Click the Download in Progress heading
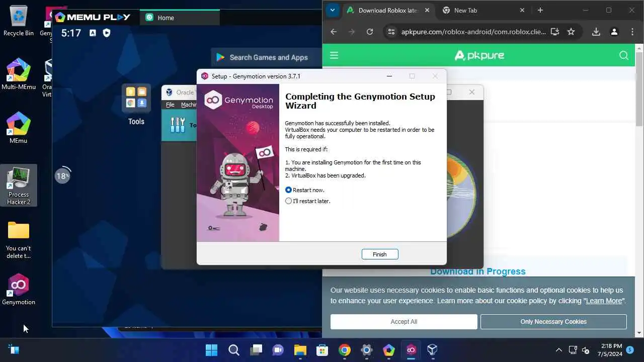Viewport: 644px width, 362px height. [478, 271]
